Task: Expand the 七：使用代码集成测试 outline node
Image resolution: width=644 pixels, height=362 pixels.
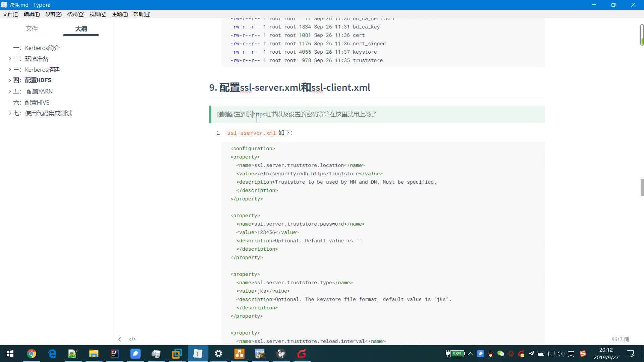Action: (x=10, y=113)
